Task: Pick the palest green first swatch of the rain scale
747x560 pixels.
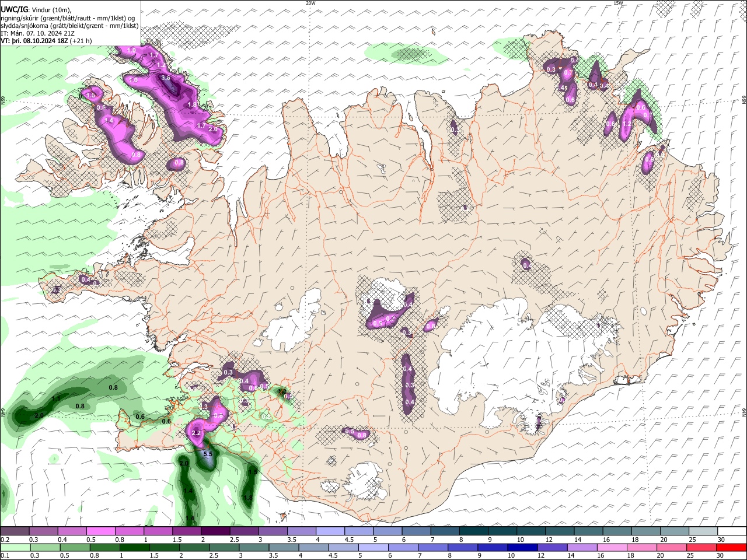Action: pos(15,547)
